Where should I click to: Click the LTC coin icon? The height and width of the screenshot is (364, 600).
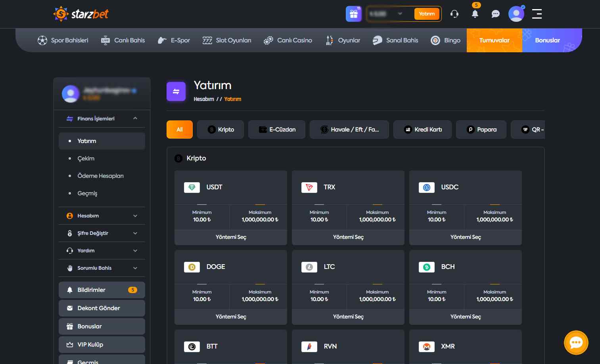309,267
